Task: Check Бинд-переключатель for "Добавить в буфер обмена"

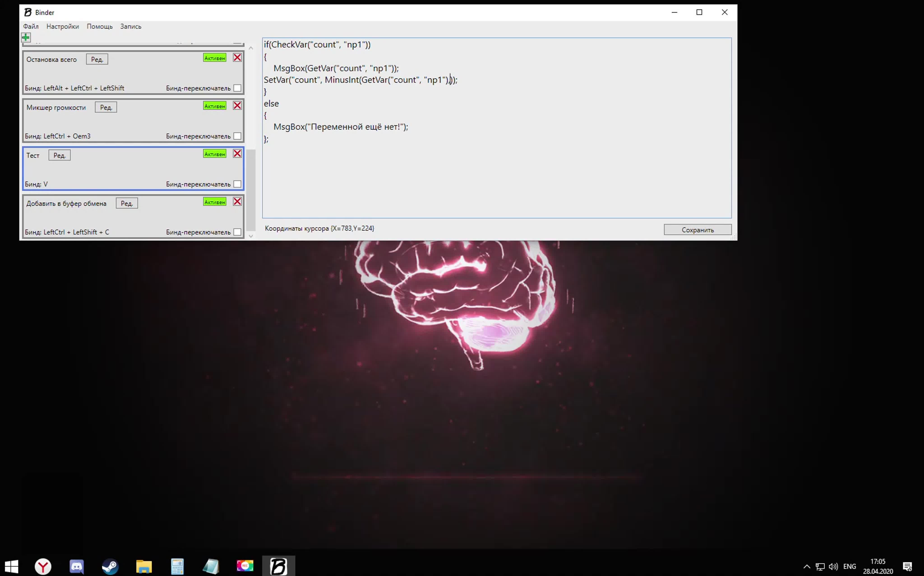Action: click(x=237, y=232)
